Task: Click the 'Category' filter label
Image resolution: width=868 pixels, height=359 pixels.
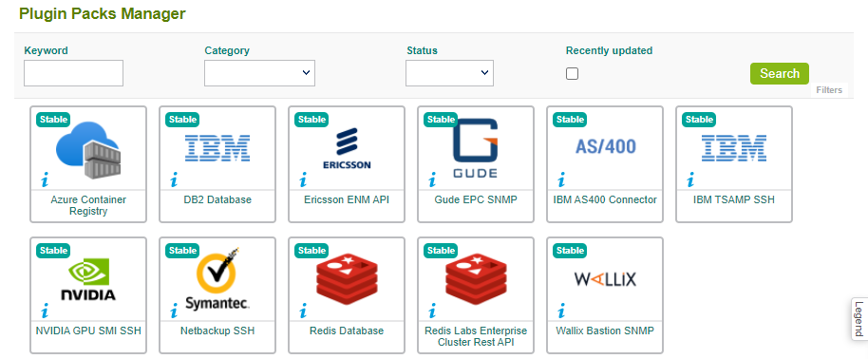Action: [227, 50]
